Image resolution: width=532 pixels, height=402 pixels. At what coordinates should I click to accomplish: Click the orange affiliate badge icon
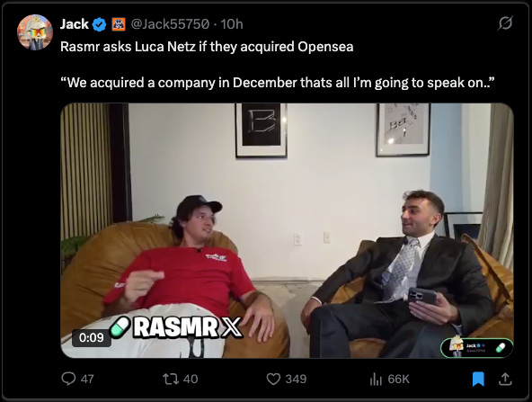(x=119, y=24)
